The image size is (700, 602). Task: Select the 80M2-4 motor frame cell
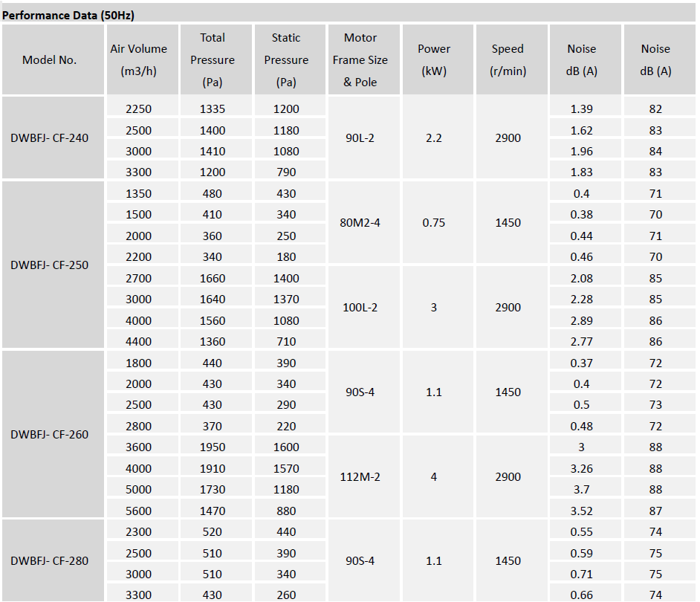coord(360,223)
